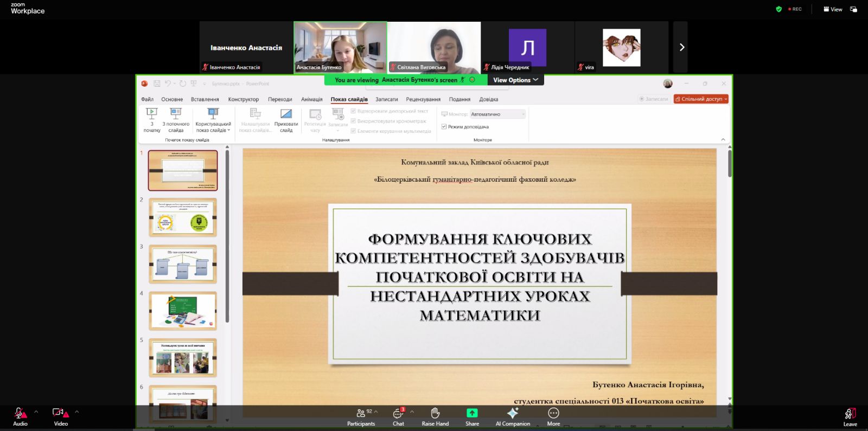The height and width of the screenshot is (431, 868).
Task: Toggle Використовувати хронометраж checkbox
Action: pos(353,121)
